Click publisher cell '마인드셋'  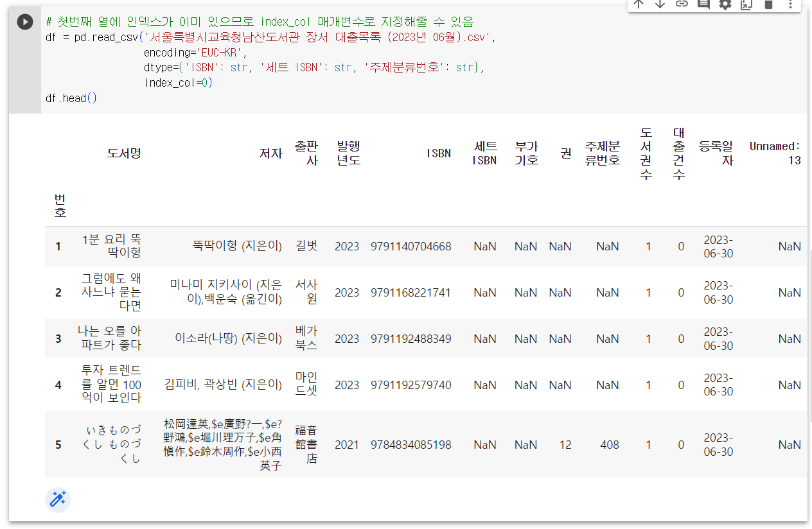(306, 385)
